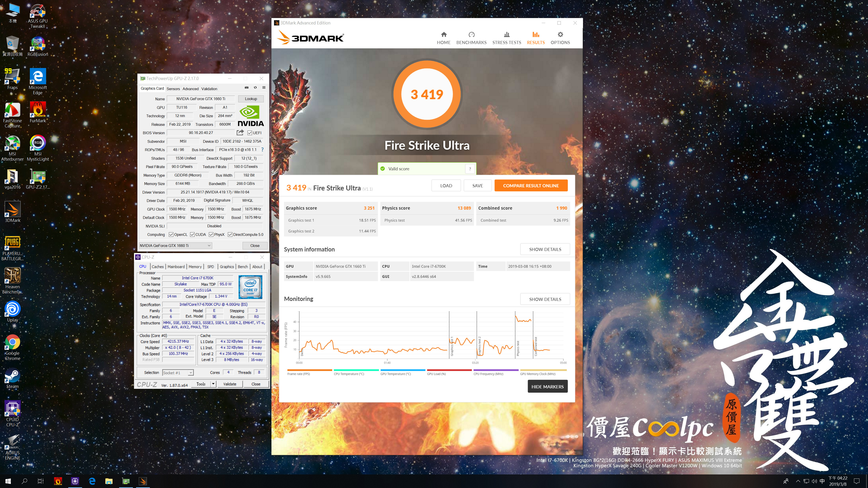Image resolution: width=868 pixels, height=488 pixels.
Task: Click GPU-Z refresh icon
Action: [x=255, y=88]
